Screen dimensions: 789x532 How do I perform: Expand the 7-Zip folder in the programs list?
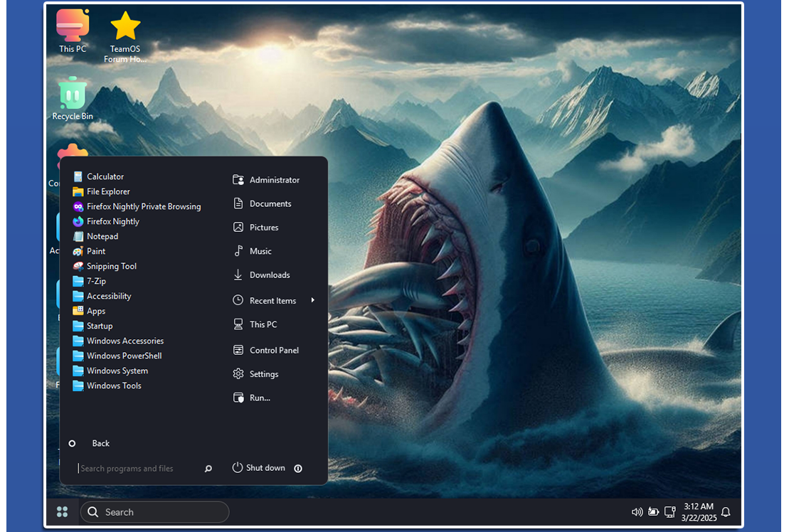click(89, 281)
